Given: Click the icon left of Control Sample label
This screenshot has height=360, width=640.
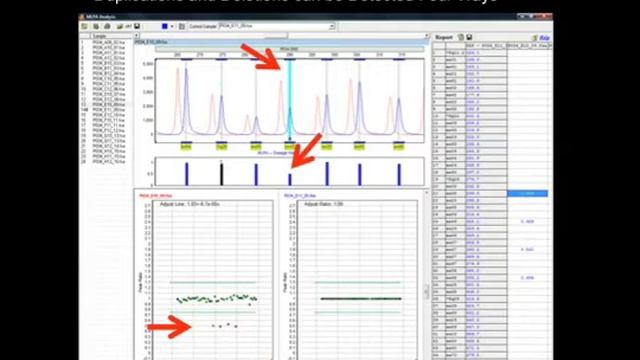Looking at the screenshot, I should pos(182,27).
